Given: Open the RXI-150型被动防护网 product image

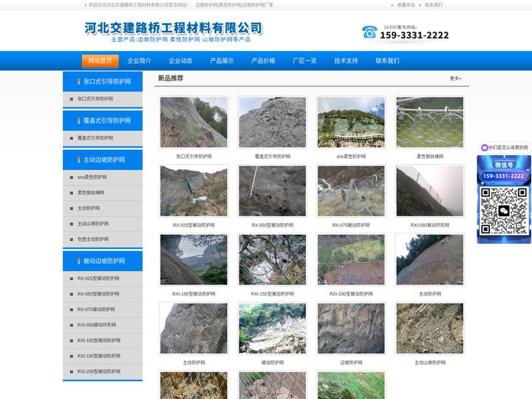Looking at the screenshot, I should 273,260.
